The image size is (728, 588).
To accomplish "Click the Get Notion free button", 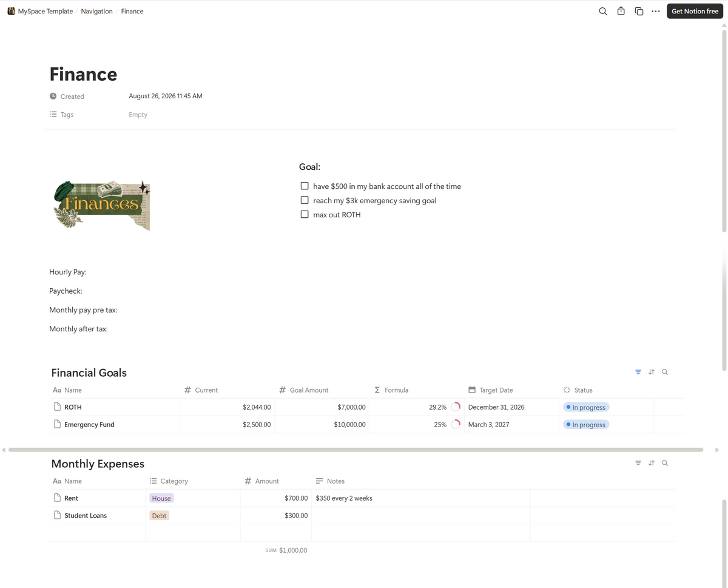I will 695,11.
